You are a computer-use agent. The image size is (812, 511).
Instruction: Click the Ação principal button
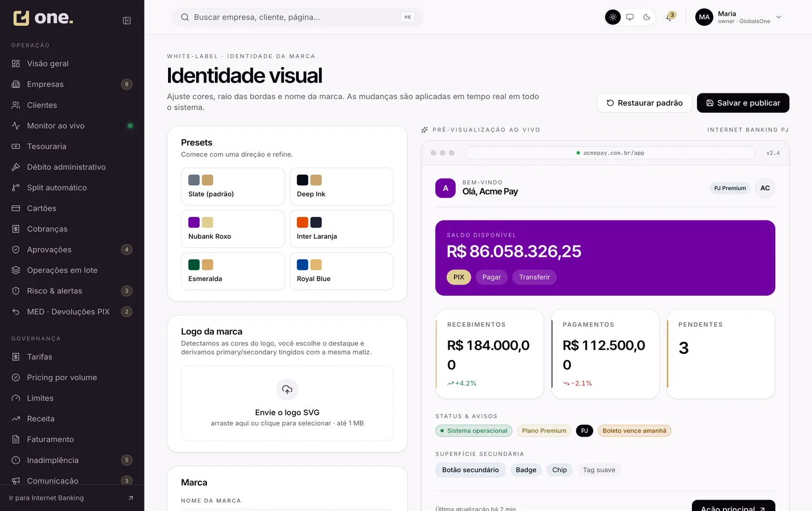(733, 506)
